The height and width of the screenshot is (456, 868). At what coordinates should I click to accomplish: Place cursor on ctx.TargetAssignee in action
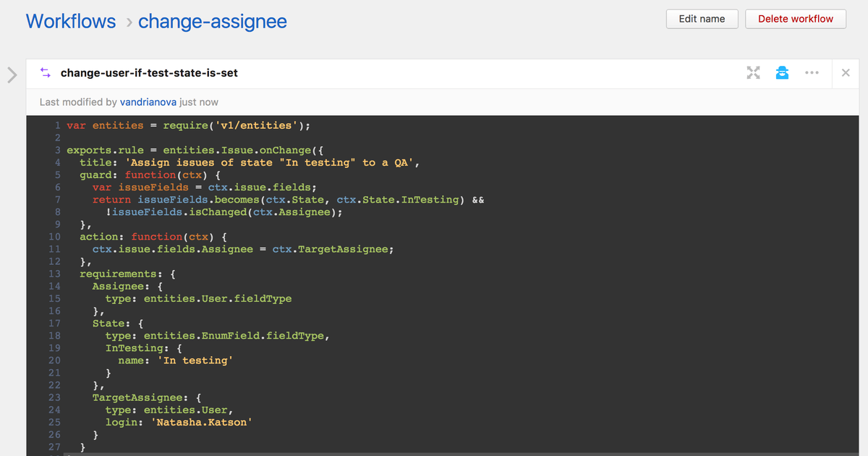(331, 249)
